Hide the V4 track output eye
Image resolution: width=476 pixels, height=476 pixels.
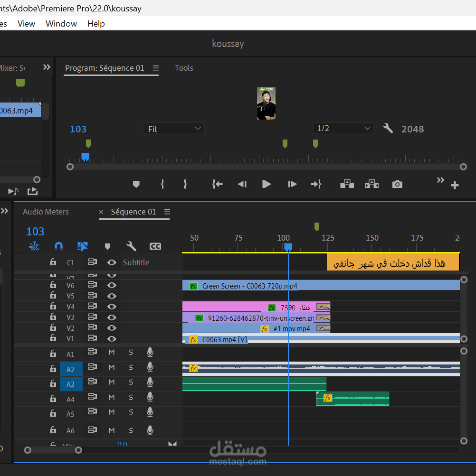[112, 307]
